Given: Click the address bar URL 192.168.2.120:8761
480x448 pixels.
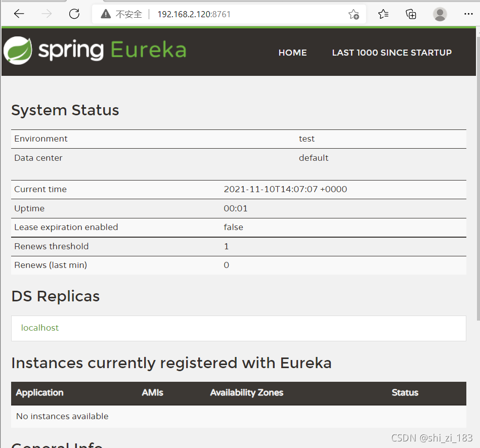Looking at the screenshot, I should [x=194, y=14].
